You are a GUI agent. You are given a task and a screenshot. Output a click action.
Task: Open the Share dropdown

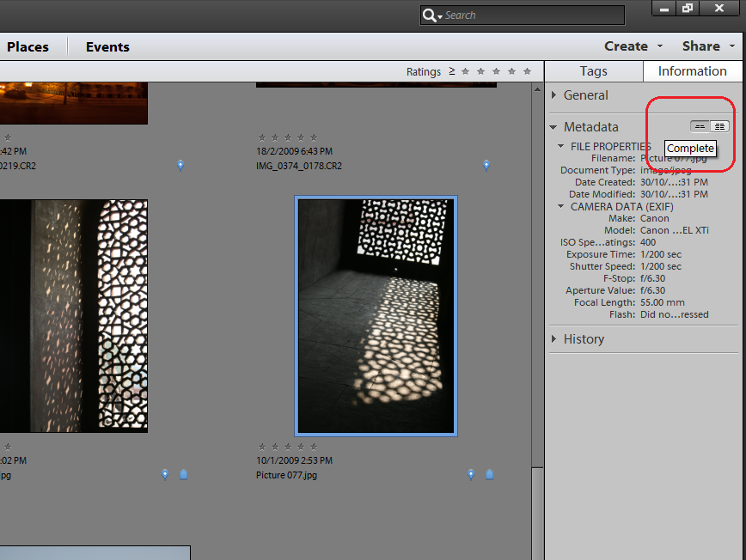(x=703, y=46)
